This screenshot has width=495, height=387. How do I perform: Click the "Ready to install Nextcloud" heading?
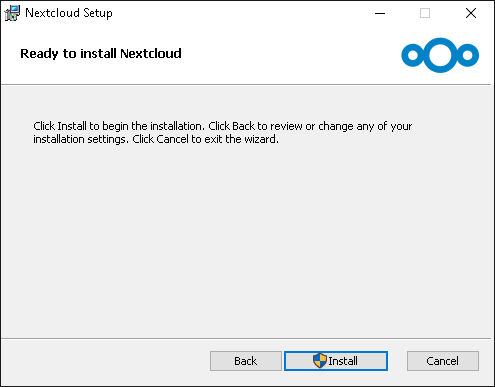pos(101,54)
